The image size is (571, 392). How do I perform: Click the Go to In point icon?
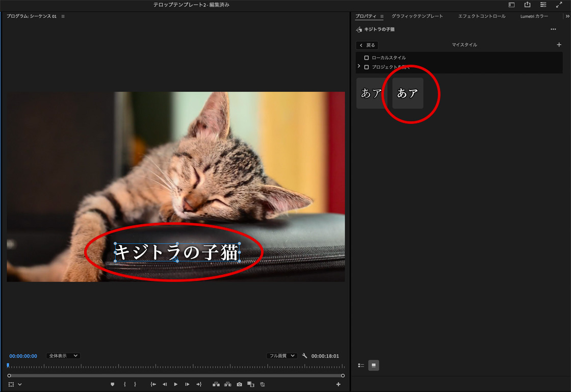coord(153,384)
